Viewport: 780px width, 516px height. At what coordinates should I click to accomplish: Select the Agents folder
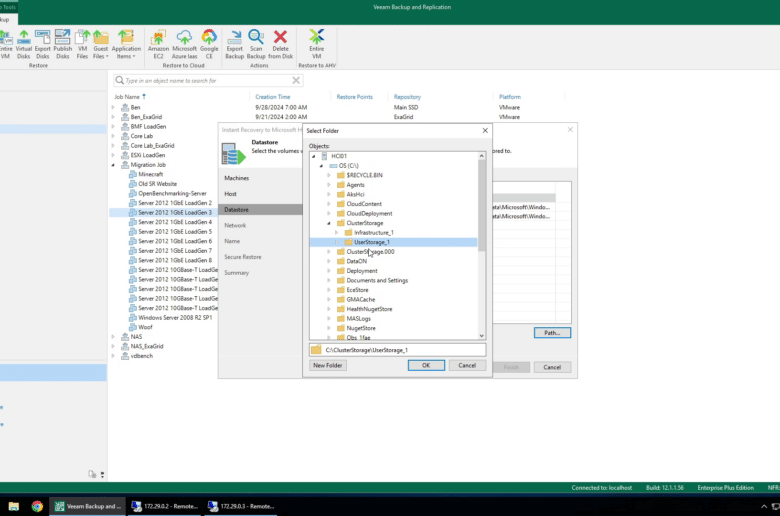(x=355, y=185)
